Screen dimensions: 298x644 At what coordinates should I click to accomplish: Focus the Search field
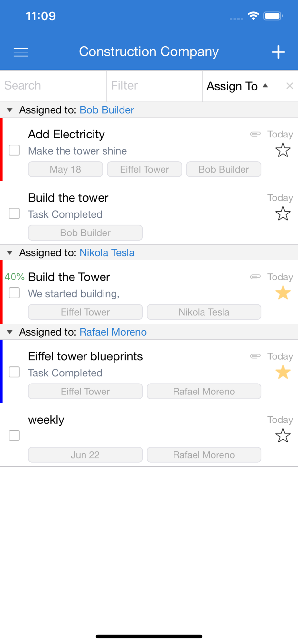click(53, 86)
